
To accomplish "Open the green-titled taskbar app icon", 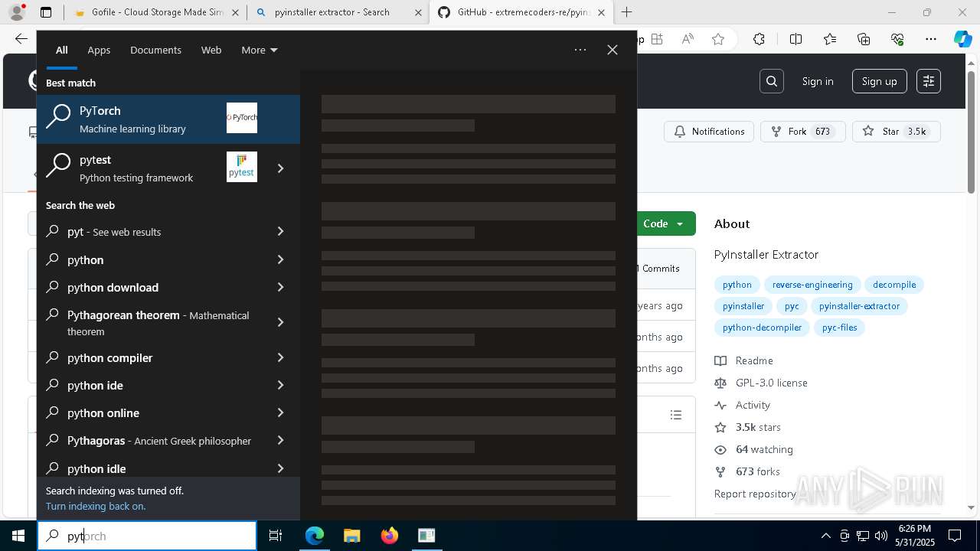I will click(x=426, y=536).
